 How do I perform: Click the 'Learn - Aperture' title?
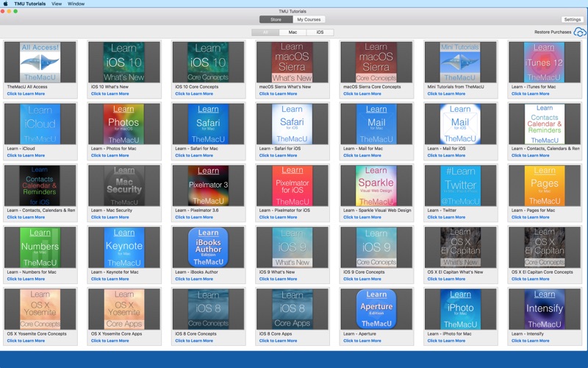[359, 334]
